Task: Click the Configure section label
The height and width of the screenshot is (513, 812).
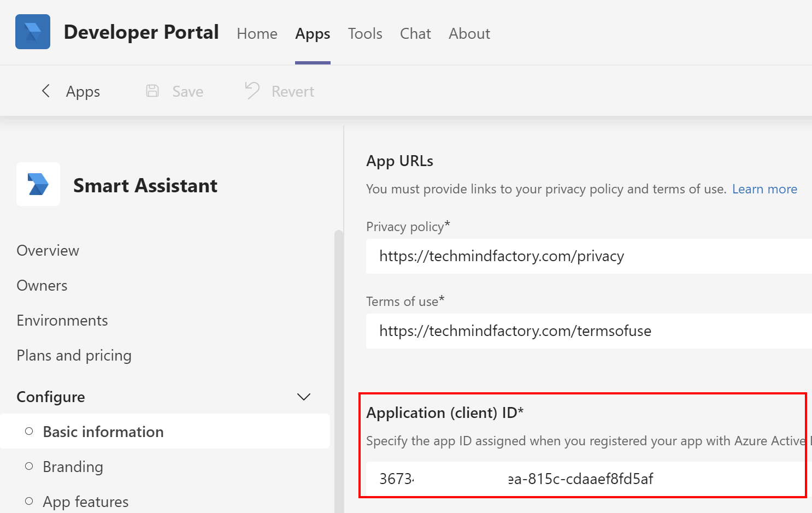Action: point(51,397)
